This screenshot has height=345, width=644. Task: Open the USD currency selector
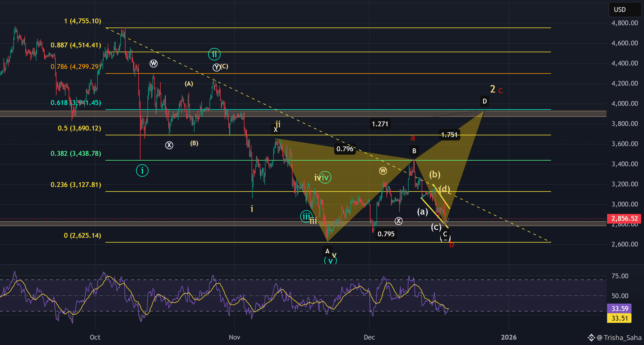[625, 10]
